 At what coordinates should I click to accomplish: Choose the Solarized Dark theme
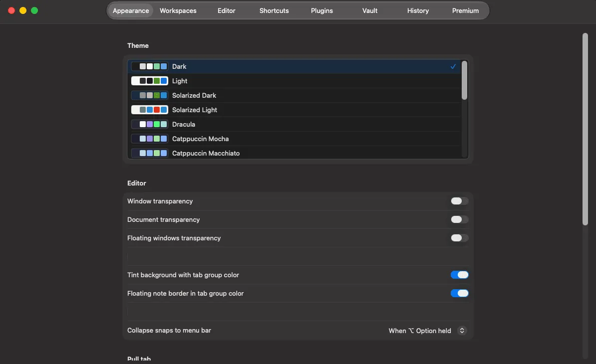294,95
